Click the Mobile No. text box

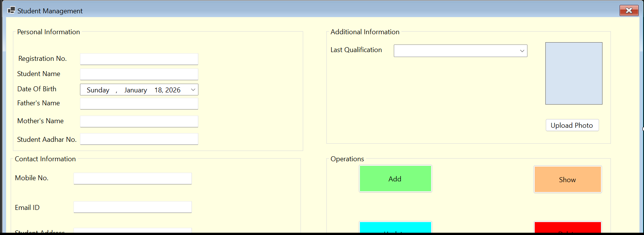(x=133, y=178)
